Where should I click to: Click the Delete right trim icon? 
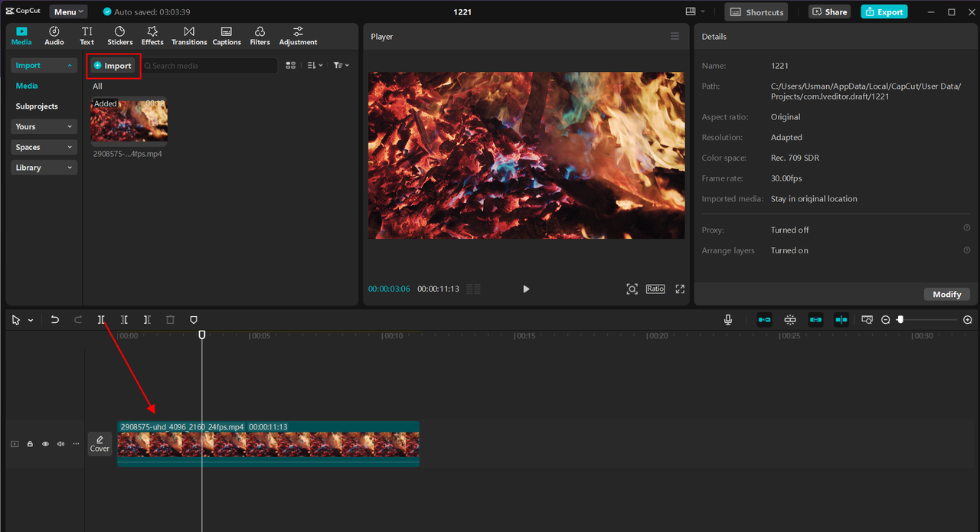point(147,319)
